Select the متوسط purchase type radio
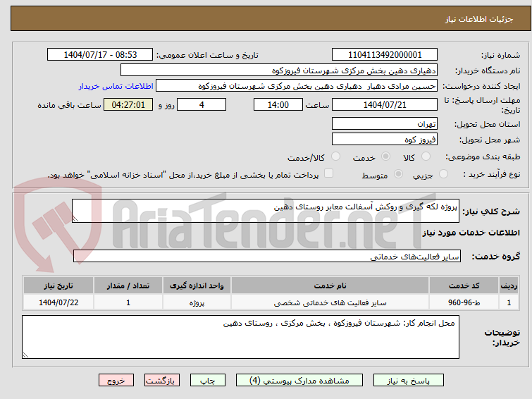Image resolution: width=532 pixels, height=399 pixels. coord(398,174)
